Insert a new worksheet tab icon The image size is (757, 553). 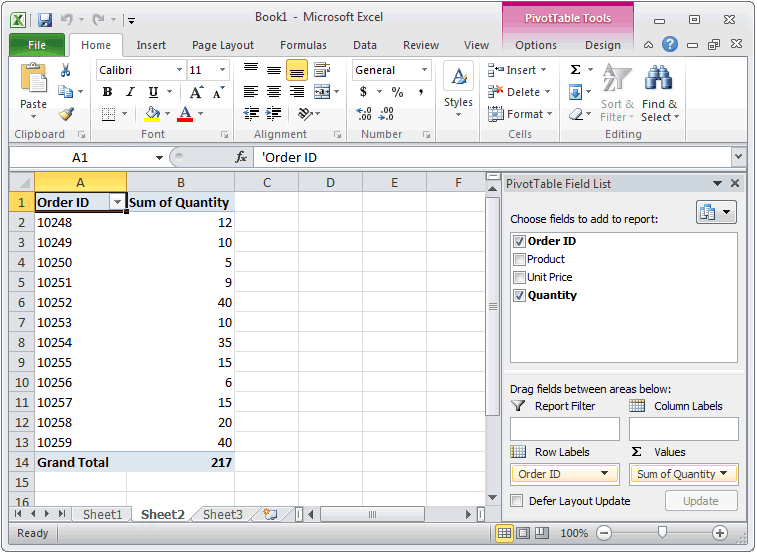click(270, 514)
